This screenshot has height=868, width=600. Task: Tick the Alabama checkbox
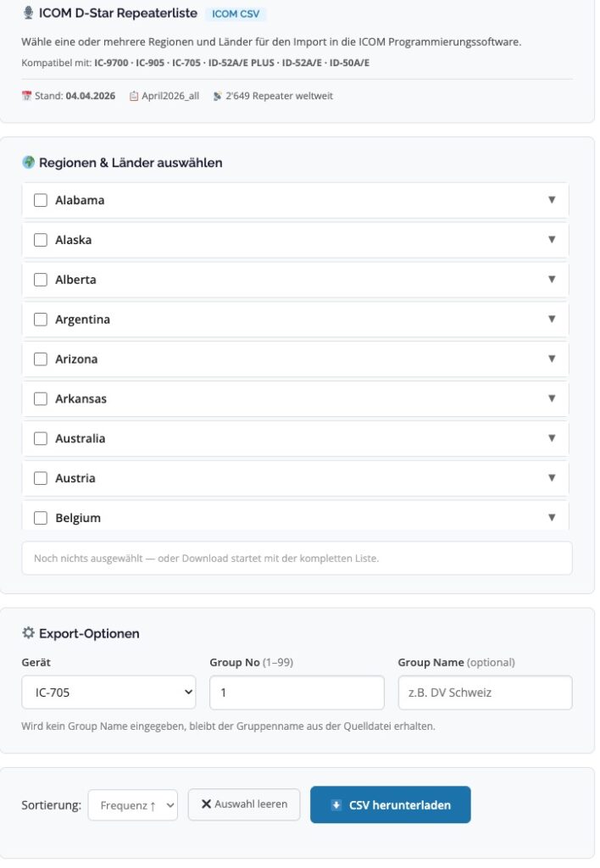(x=41, y=201)
